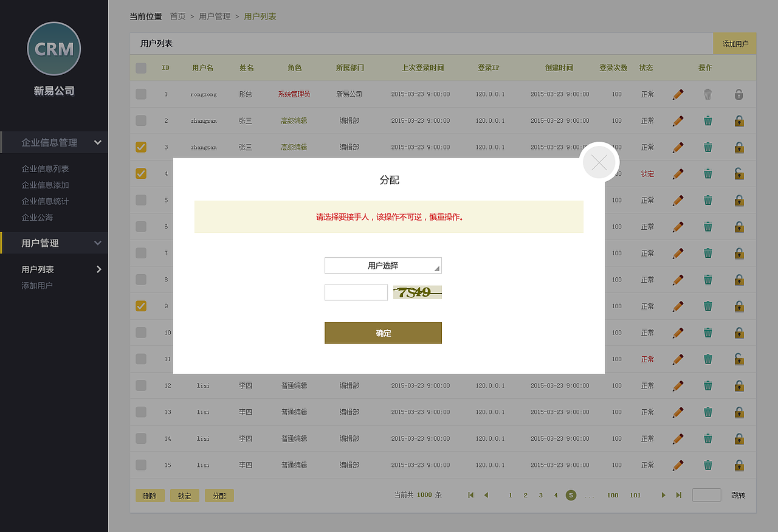This screenshot has width=778, height=532.
Task: Open the 用户选择 dropdown in the dialog
Action: [383, 265]
